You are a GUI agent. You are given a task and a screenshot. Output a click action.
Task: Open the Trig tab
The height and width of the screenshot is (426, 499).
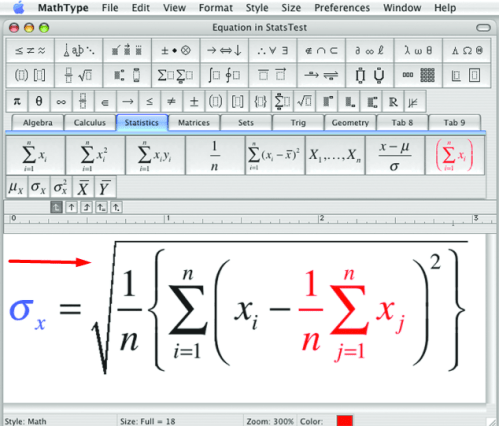coord(298,123)
